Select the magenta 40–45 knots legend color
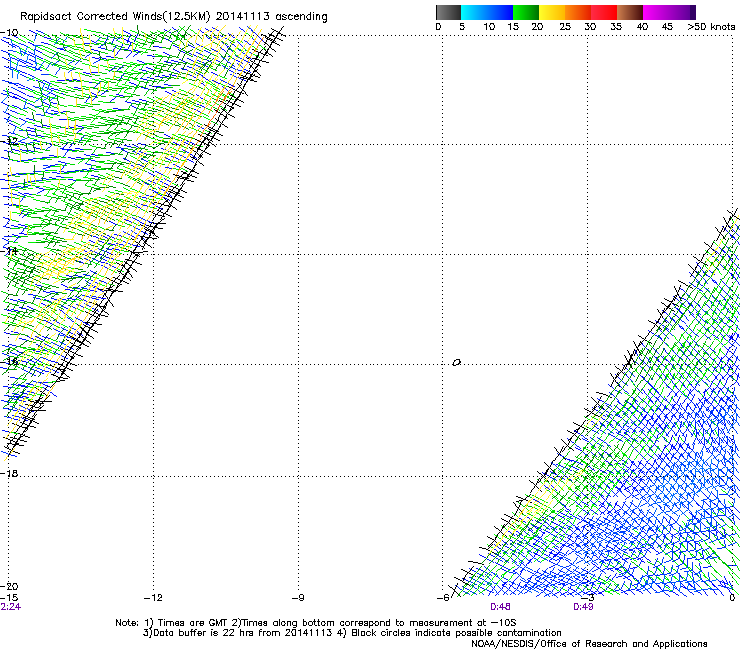The width and height of the screenshot is (740, 650). pos(656,12)
